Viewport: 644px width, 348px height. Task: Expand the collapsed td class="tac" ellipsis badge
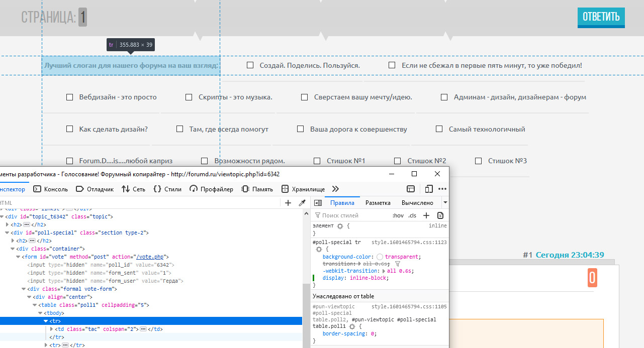tap(143, 329)
